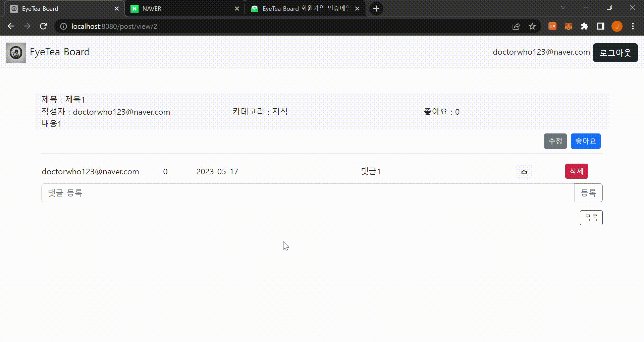Return to the list via 목록 button
Image resolution: width=644 pixels, height=342 pixels.
click(x=591, y=218)
